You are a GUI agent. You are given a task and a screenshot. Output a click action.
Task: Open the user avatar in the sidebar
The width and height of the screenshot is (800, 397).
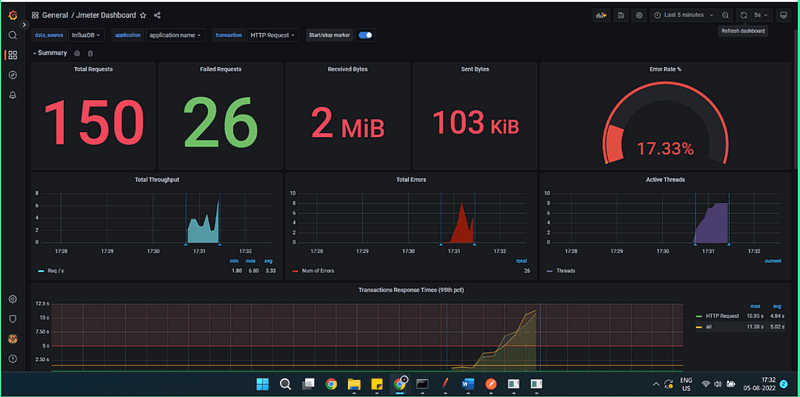click(x=13, y=339)
